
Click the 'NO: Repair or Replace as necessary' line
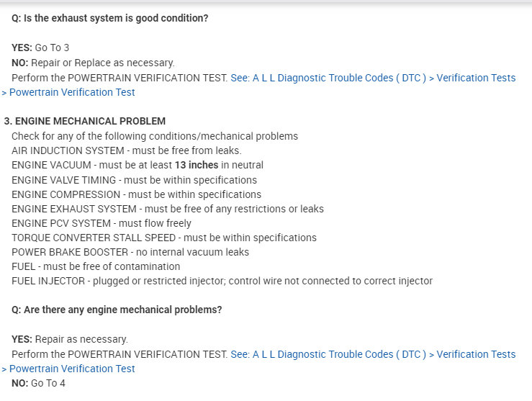tap(93, 63)
